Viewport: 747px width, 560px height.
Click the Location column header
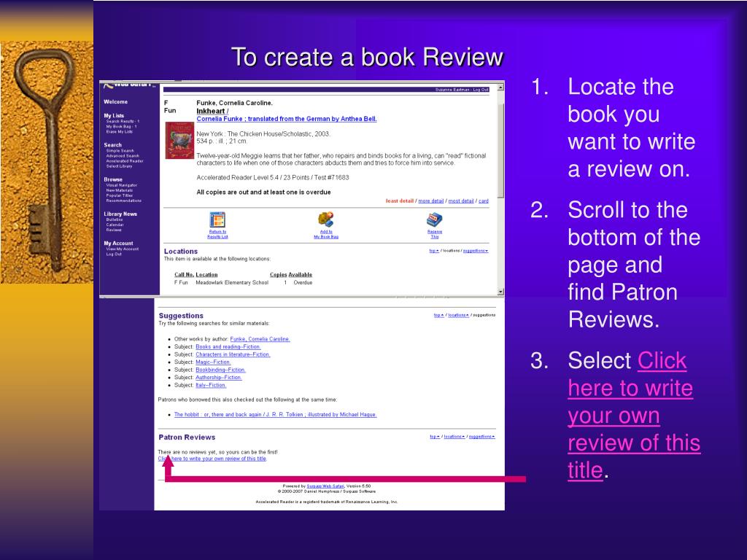[x=206, y=275]
